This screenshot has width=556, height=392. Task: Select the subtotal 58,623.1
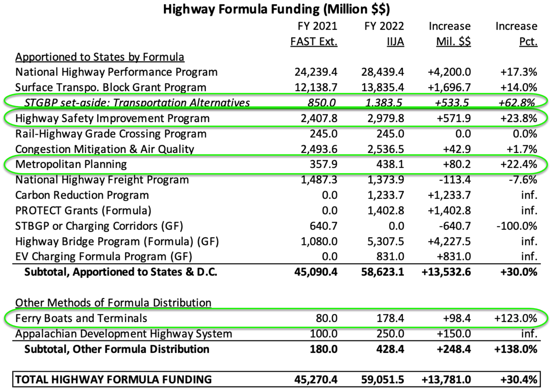click(x=382, y=272)
